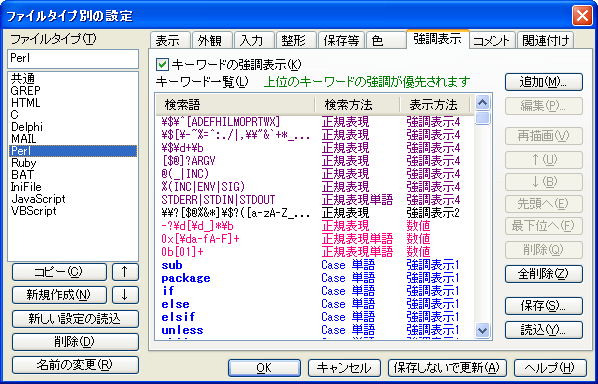Screen dimensions: 598x384
Task: Select the %(INC|ENV|SIG) keyword row
Action: click(315, 187)
